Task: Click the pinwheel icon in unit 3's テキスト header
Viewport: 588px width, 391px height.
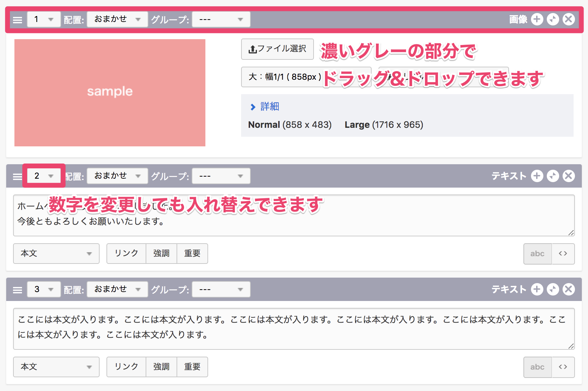Action: 553,289
